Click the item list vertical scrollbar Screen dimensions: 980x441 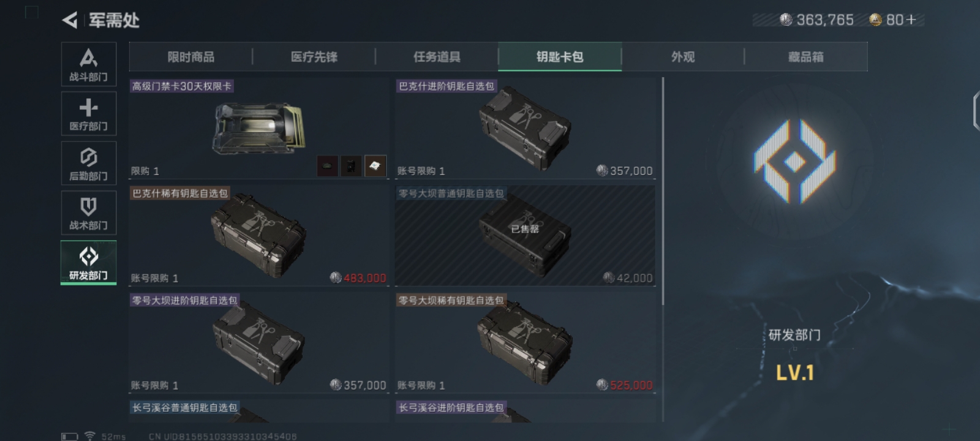coord(663,191)
